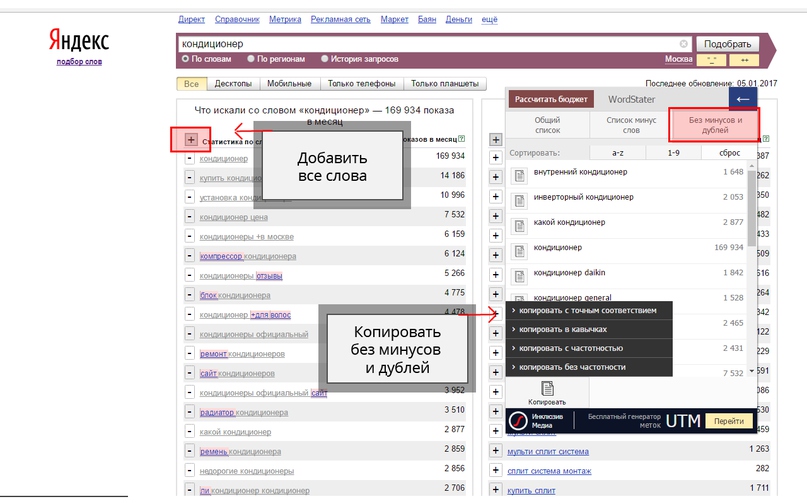Image resolution: width=807 pixels, height=504 pixels.
Task: Remove 'кондиционер' via its minus icon
Action: [189, 159]
